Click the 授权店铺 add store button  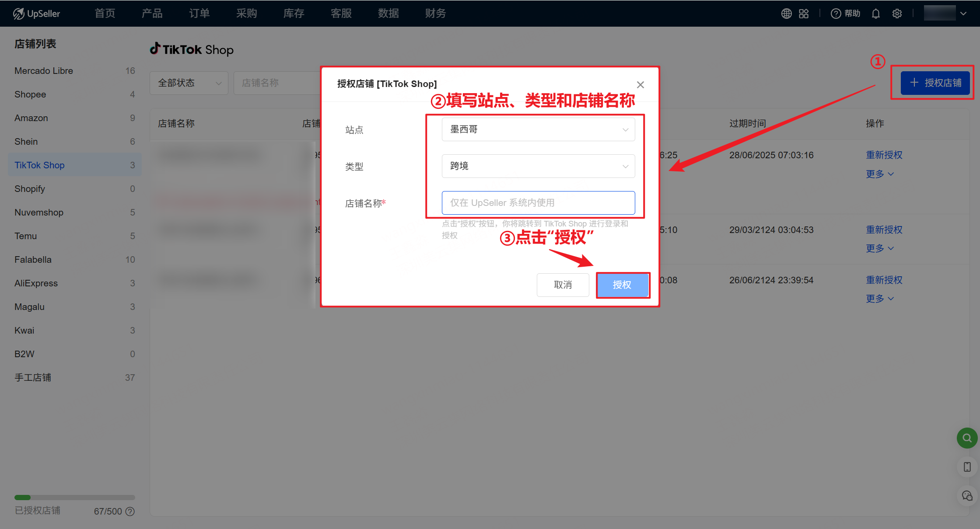pyautogui.click(x=935, y=83)
